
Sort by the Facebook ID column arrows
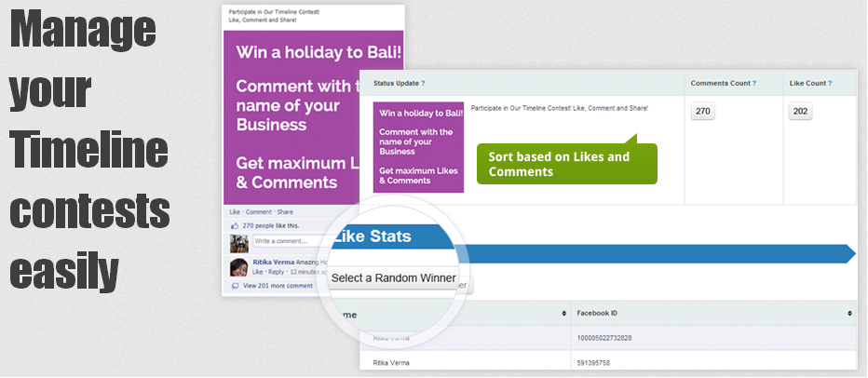(x=849, y=313)
